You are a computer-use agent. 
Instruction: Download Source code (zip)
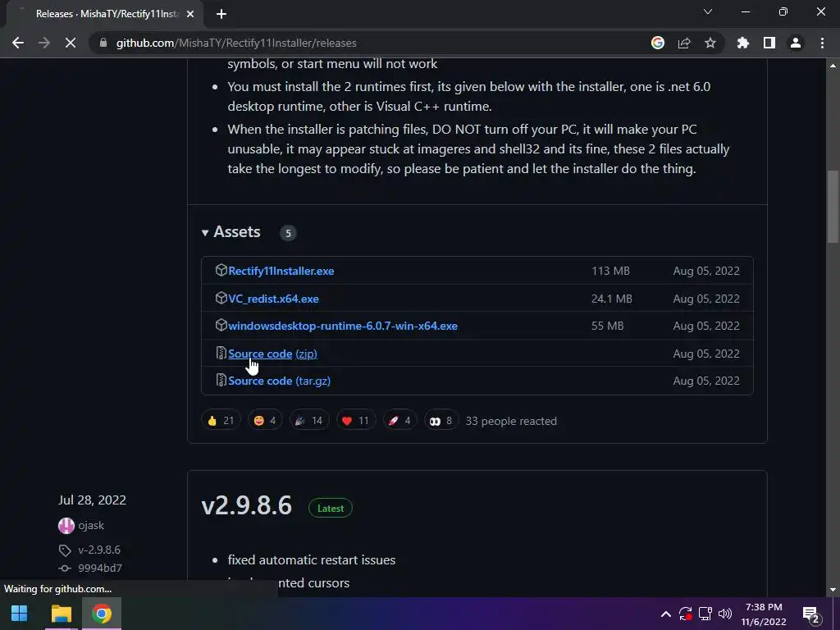pyautogui.click(x=272, y=354)
